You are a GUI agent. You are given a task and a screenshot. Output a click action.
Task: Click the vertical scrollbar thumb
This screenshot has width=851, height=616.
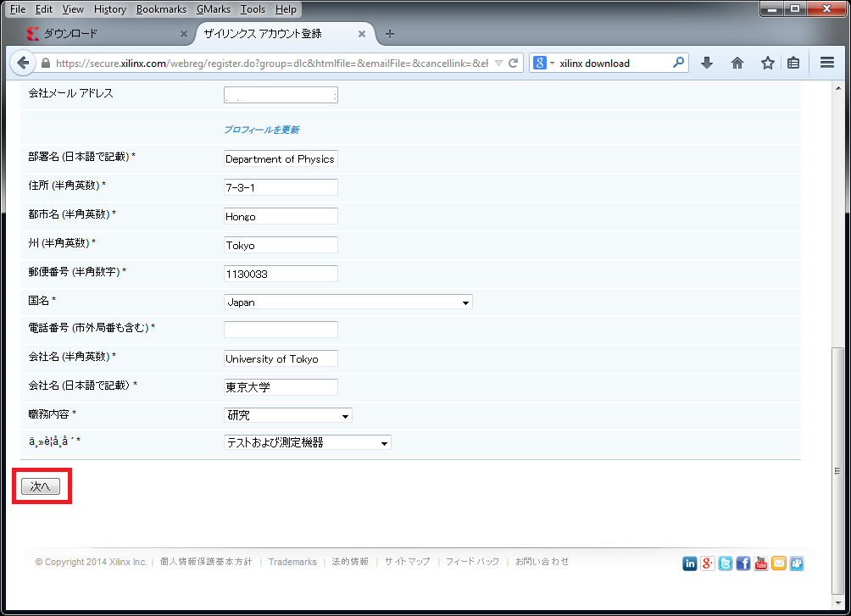point(838,471)
